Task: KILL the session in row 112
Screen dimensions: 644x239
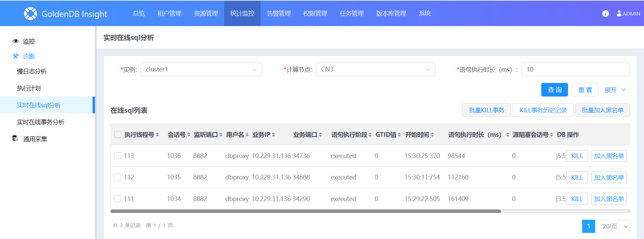Action: pyautogui.click(x=577, y=177)
